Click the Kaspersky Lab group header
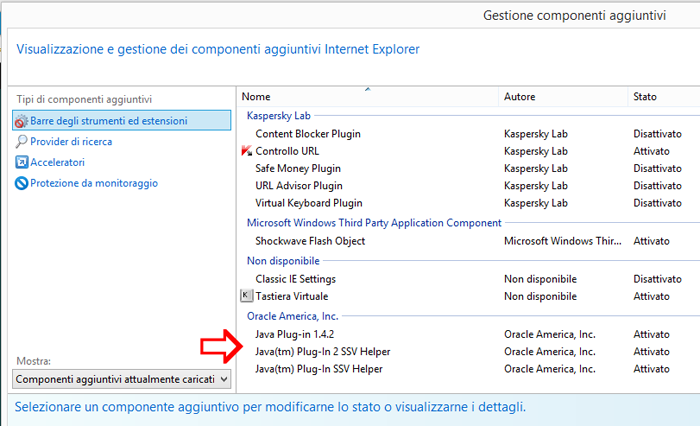The width and height of the screenshot is (700, 426). pos(279,116)
